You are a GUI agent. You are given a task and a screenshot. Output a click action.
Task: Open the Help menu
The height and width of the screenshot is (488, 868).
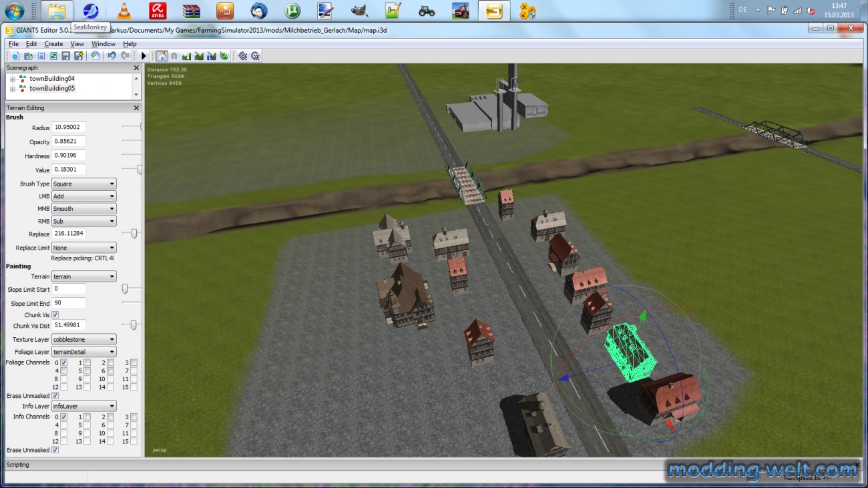click(130, 44)
